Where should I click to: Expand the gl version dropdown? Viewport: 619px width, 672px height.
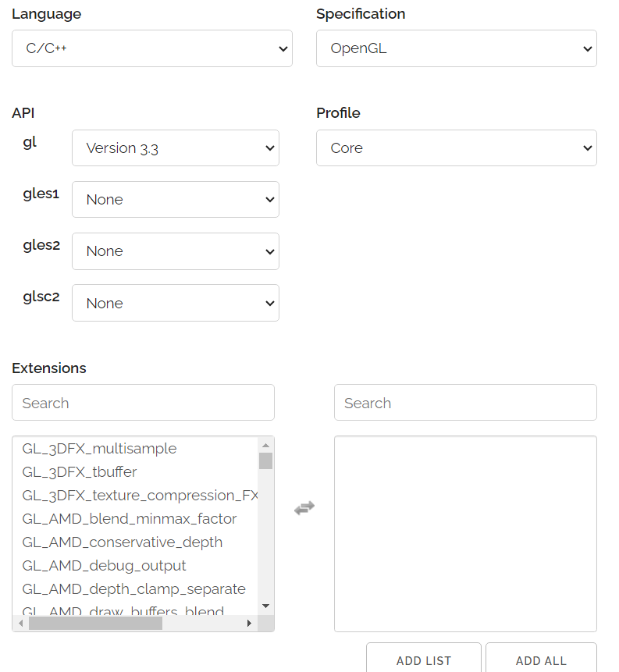[176, 148]
